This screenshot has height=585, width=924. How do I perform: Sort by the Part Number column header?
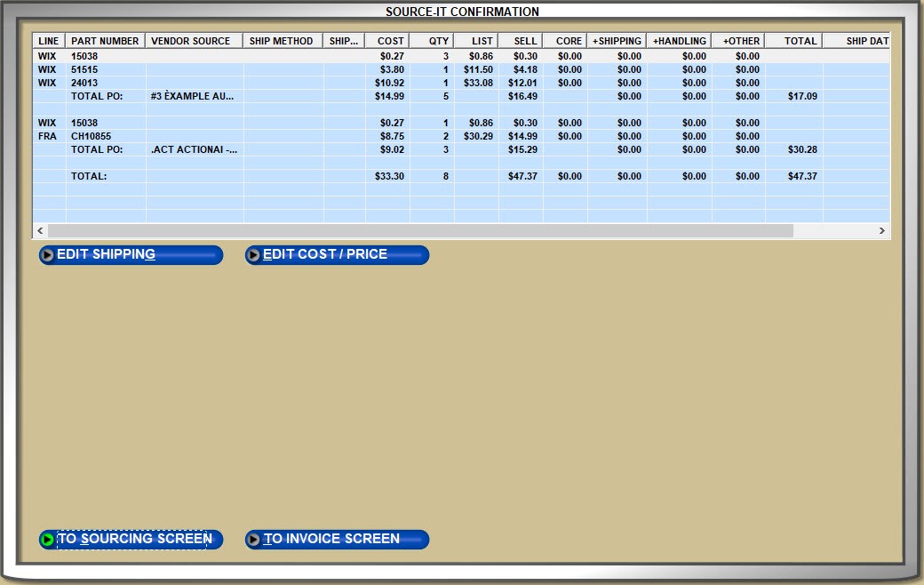tap(105, 41)
